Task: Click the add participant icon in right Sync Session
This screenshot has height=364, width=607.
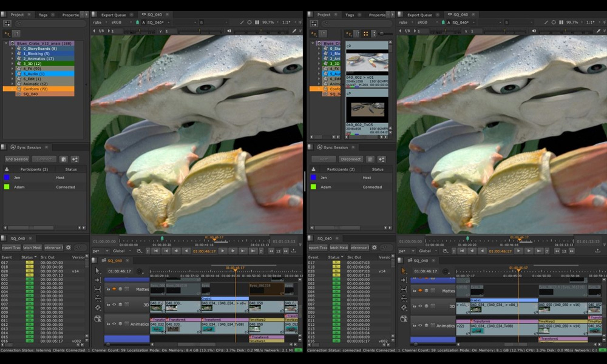Action: click(381, 159)
